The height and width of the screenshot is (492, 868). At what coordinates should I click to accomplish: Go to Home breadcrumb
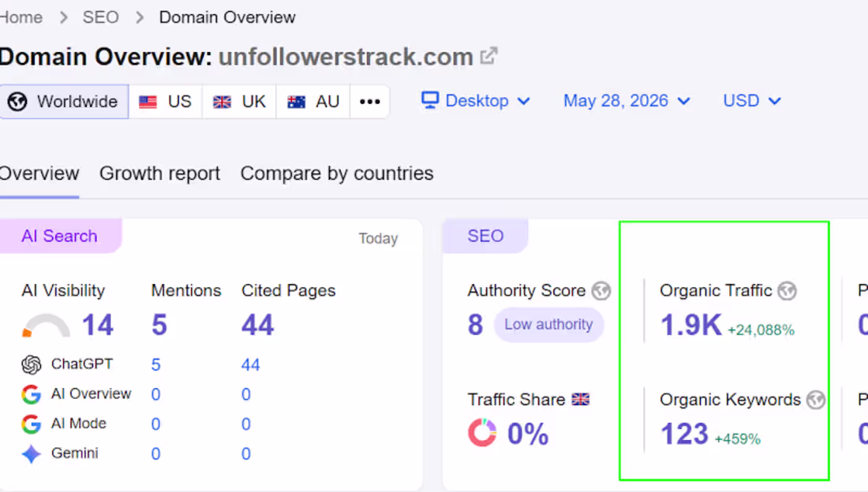click(21, 17)
